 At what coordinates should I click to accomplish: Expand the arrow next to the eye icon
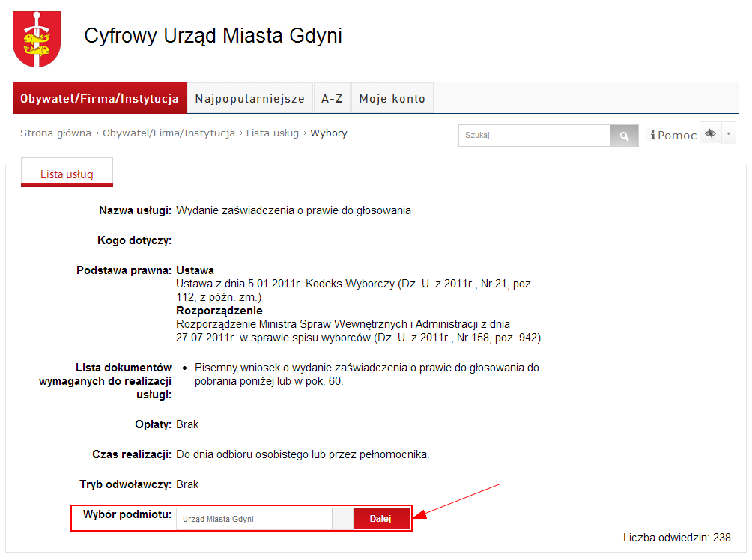point(729,134)
